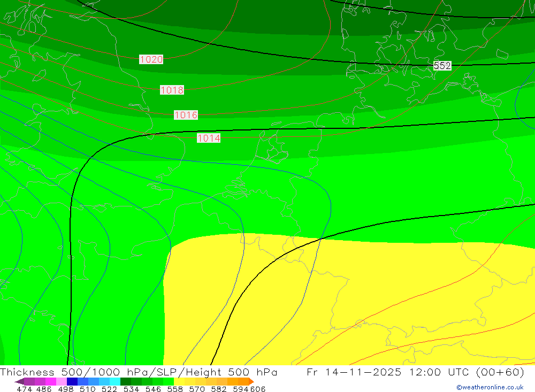Click legend value 486

(44, 389)
